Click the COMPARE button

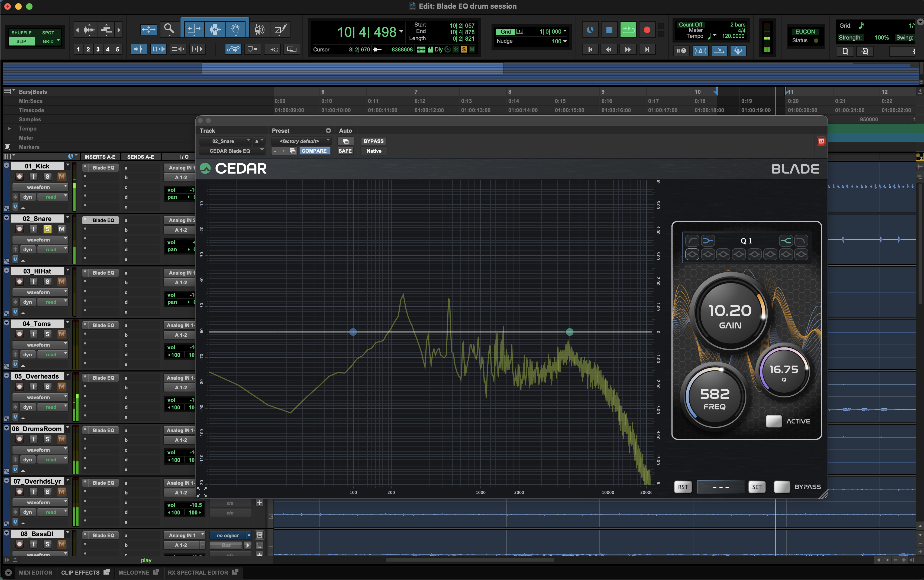tap(314, 151)
